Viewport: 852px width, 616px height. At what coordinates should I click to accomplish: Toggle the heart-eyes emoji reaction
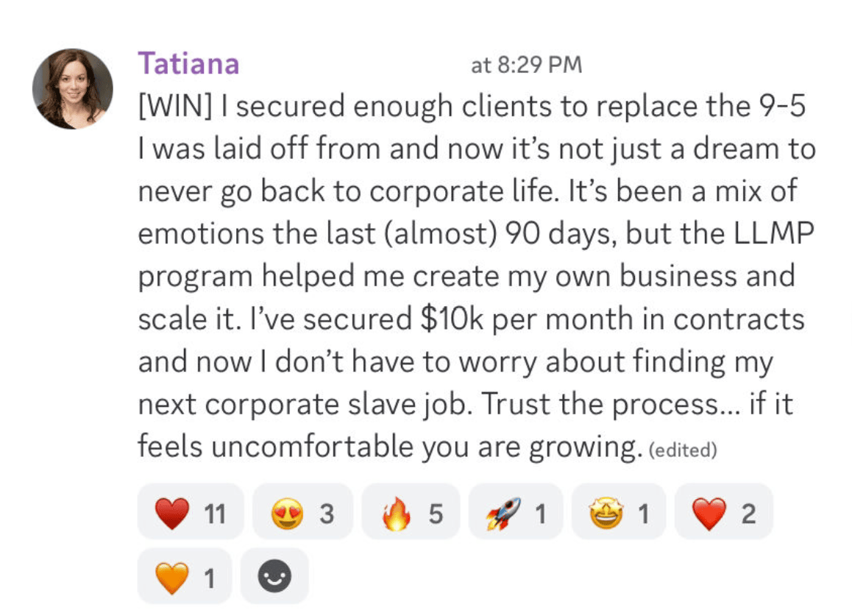(303, 511)
